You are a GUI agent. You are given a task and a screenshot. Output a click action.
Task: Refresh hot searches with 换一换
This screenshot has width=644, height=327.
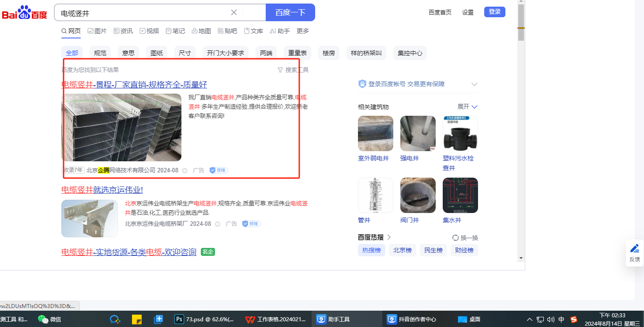pyautogui.click(x=465, y=238)
